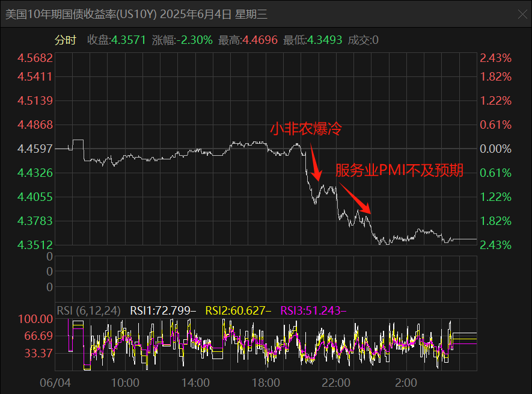Click the 成交:0 volume readout
The width and height of the screenshot is (532, 394).
click(x=363, y=40)
